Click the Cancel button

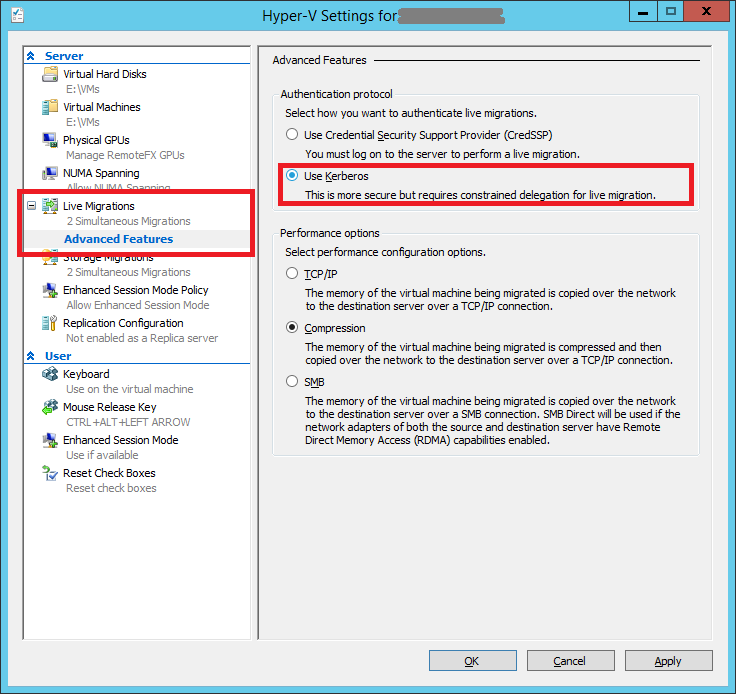pos(571,661)
